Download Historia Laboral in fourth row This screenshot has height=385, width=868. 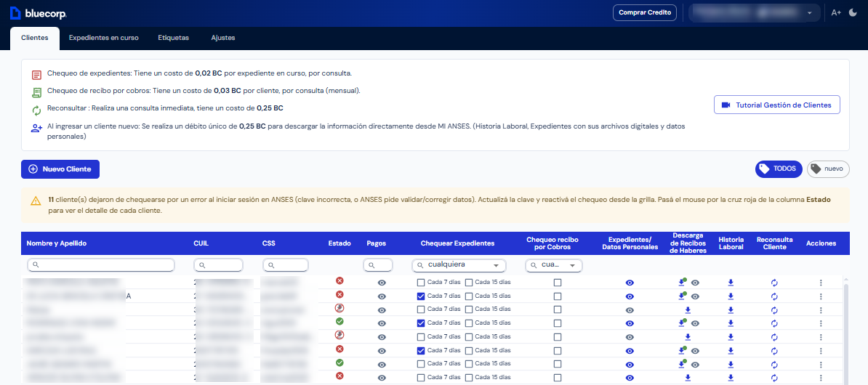point(731,323)
